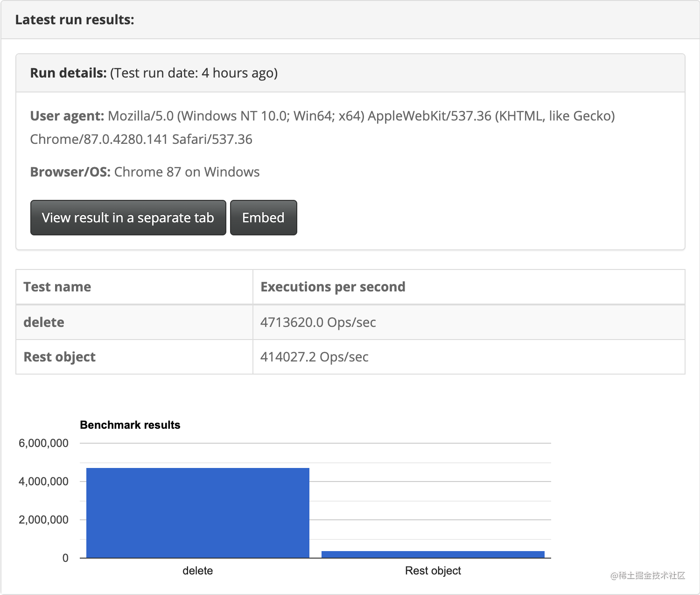Click the 'Rest object' x-axis label under chart
The image size is (700, 595).
[433, 571]
